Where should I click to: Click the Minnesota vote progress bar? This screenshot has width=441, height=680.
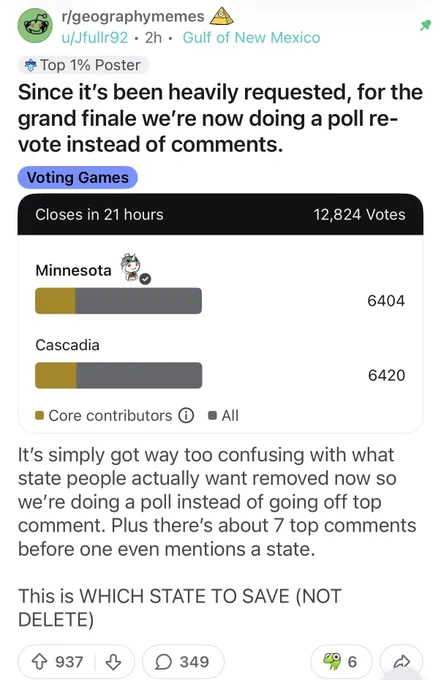[118, 301]
